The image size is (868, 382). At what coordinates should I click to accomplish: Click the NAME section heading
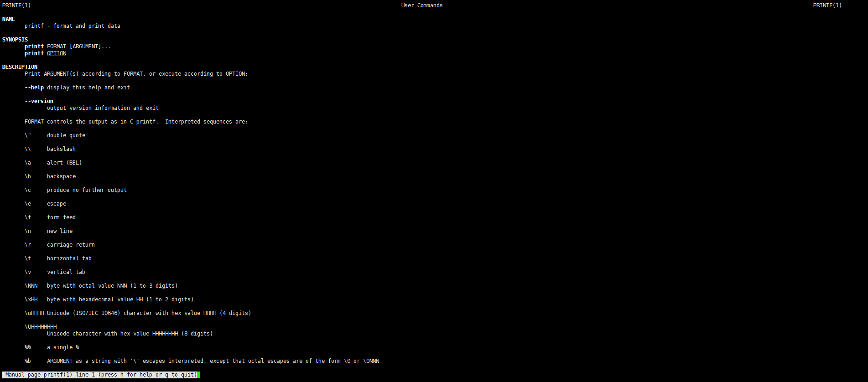click(x=9, y=19)
